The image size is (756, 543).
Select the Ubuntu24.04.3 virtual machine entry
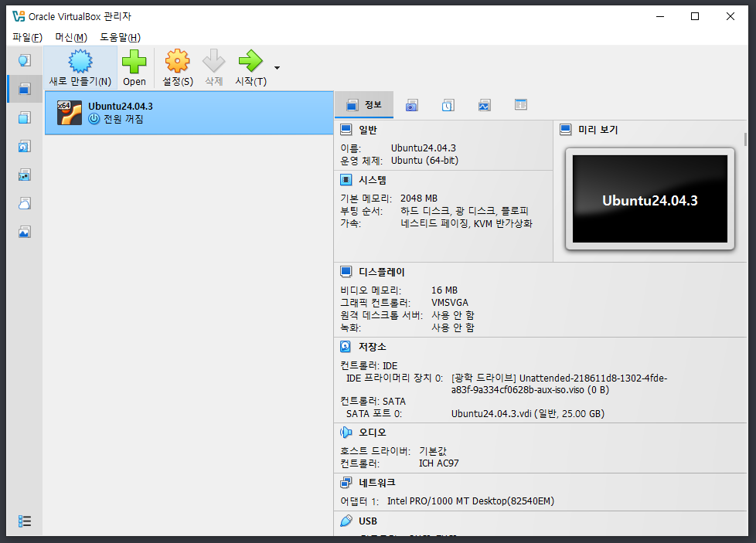click(x=189, y=113)
